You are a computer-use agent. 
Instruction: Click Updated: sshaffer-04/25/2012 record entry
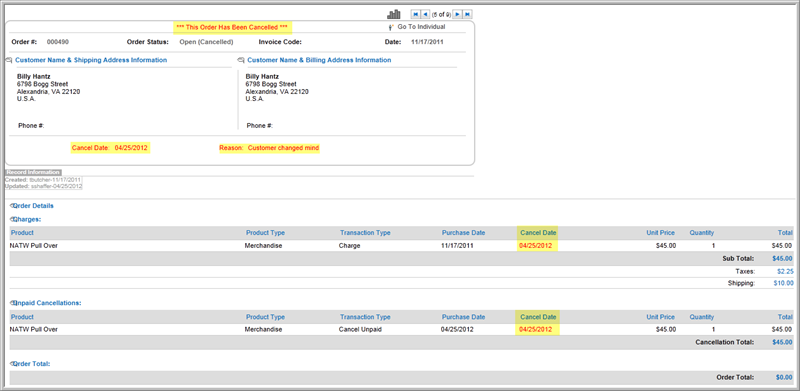43,186
